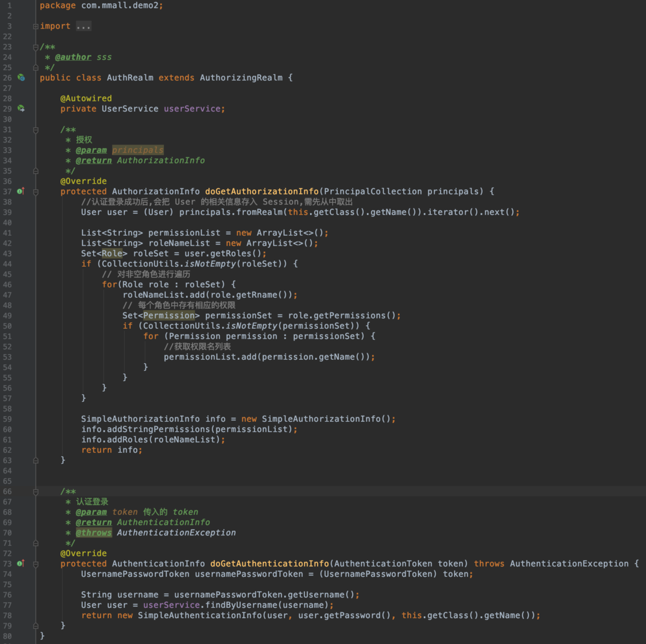This screenshot has height=644, width=646.
Task: Click info.addRoles call on line 61
Action: point(114,439)
